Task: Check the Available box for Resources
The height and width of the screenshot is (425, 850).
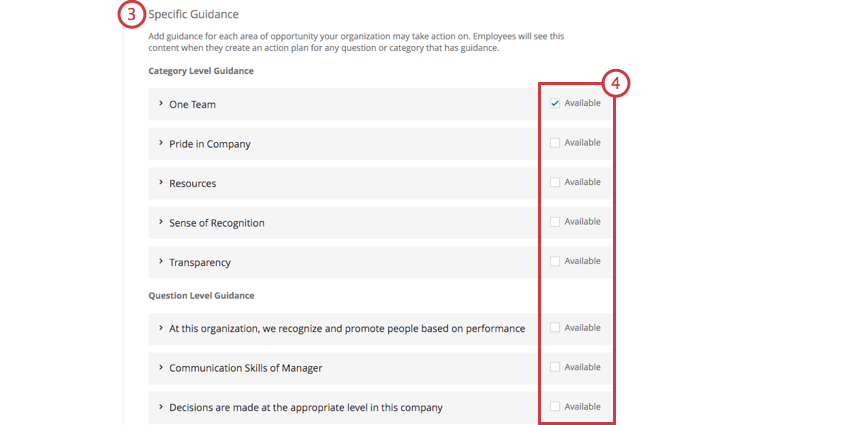Action: click(x=555, y=182)
